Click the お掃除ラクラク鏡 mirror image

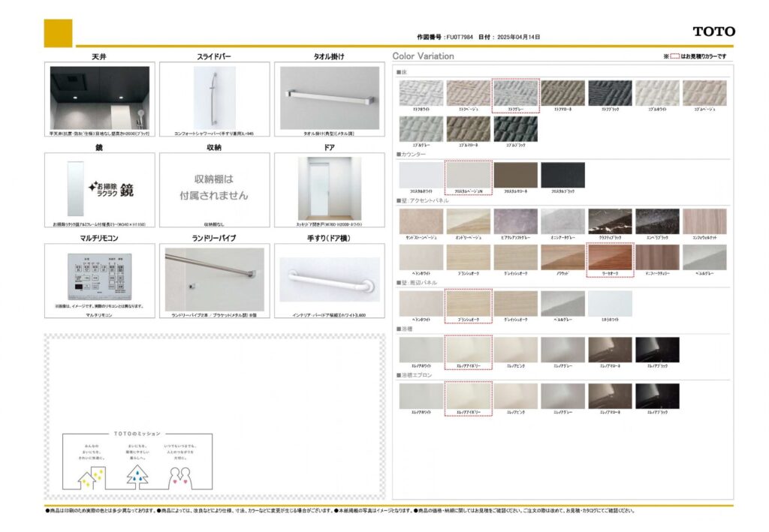click(x=100, y=188)
